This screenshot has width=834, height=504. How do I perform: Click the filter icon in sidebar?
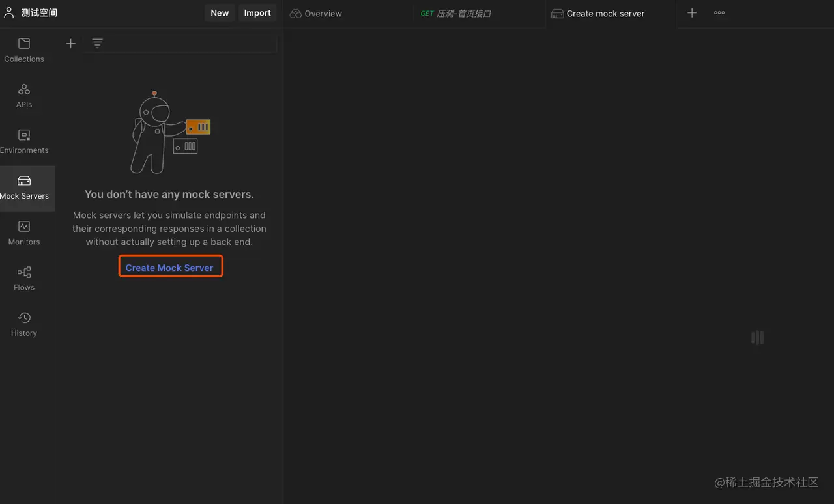[x=97, y=43]
